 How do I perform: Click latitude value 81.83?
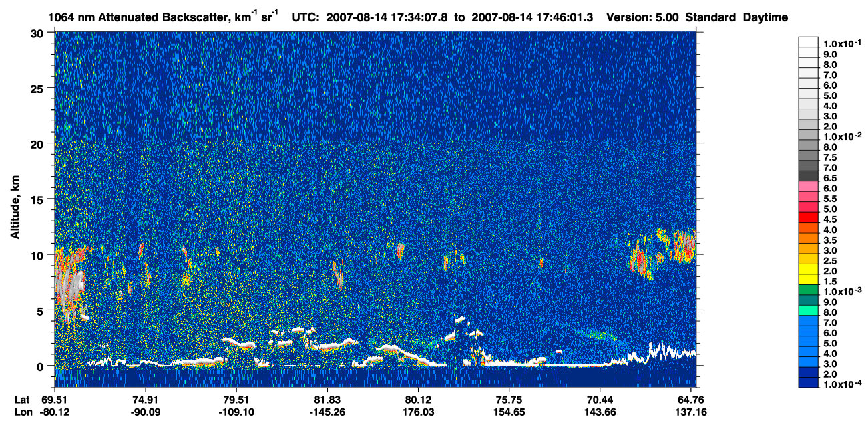pos(327,400)
